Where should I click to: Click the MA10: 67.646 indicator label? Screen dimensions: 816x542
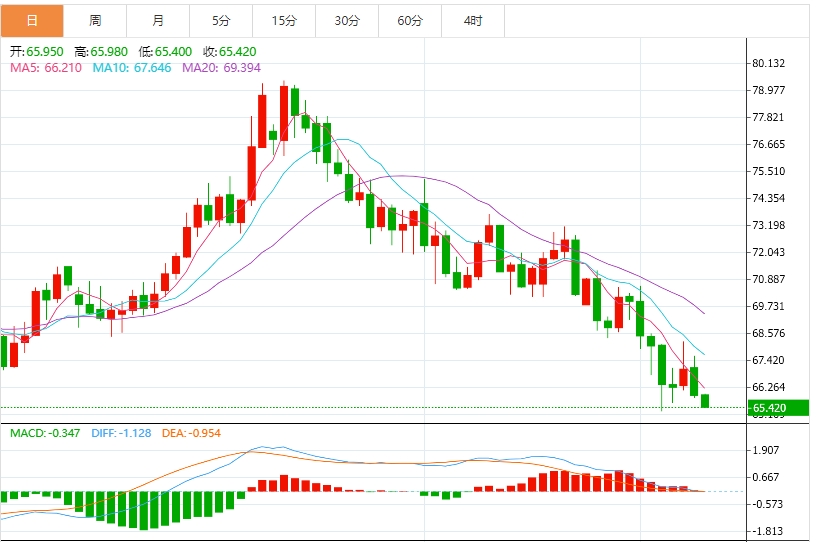(132, 68)
